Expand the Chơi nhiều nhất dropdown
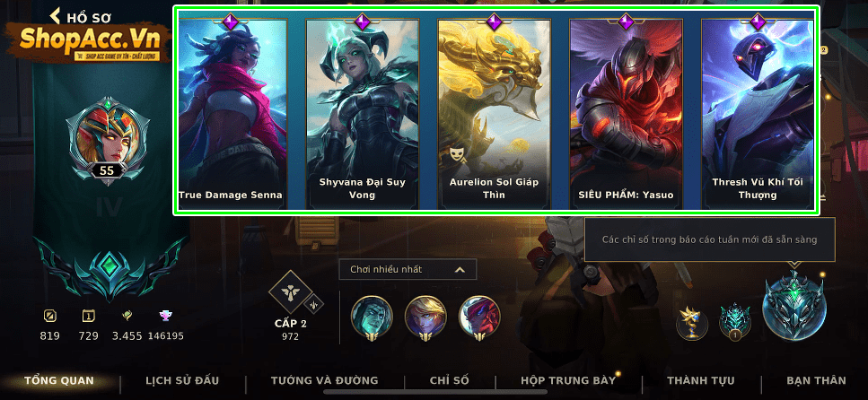Image resolution: width=868 pixels, height=400 pixels. pyautogui.click(x=408, y=269)
